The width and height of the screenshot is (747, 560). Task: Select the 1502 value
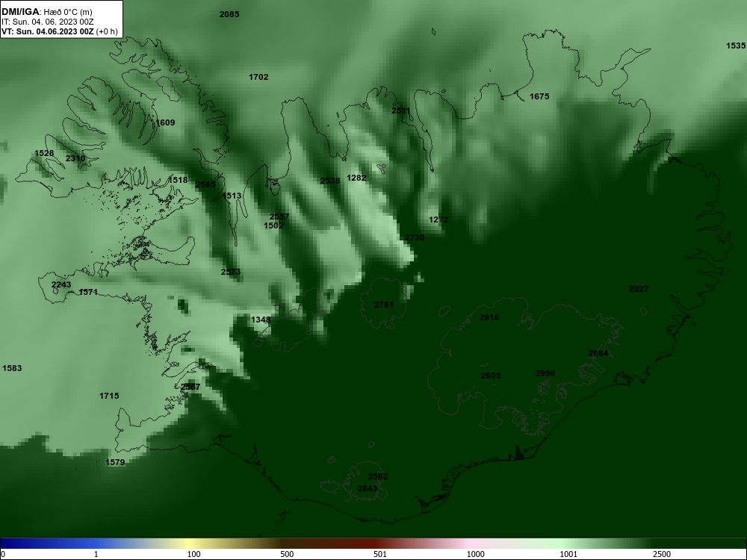(x=273, y=225)
